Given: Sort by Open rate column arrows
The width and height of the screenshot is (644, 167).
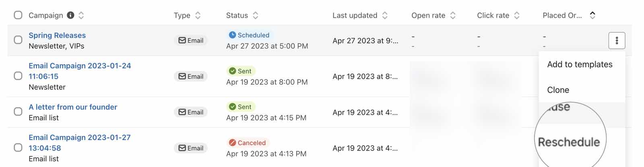Looking at the screenshot, I should point(453,15).
